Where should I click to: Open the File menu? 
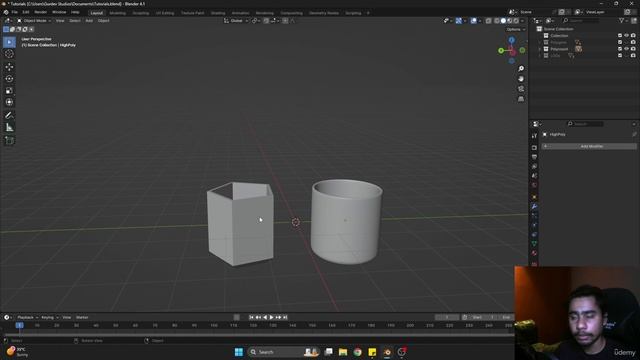pyautogui.click(x=15, y=12)
